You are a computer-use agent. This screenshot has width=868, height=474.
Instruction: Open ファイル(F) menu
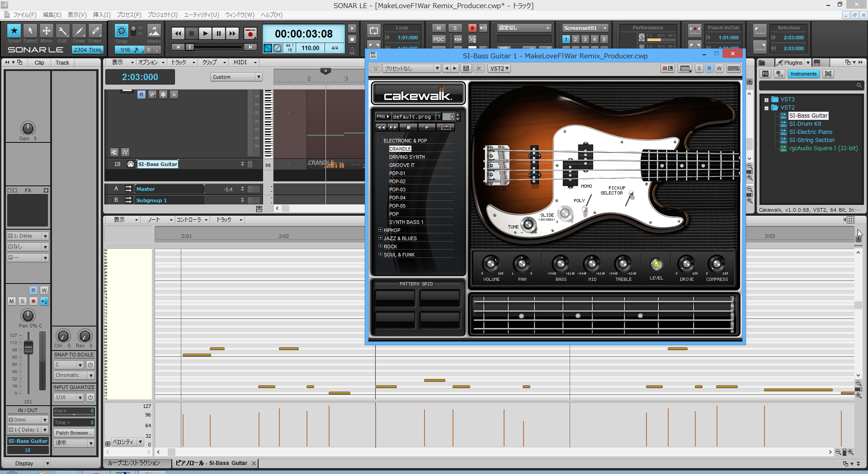(x=25, y=15)
